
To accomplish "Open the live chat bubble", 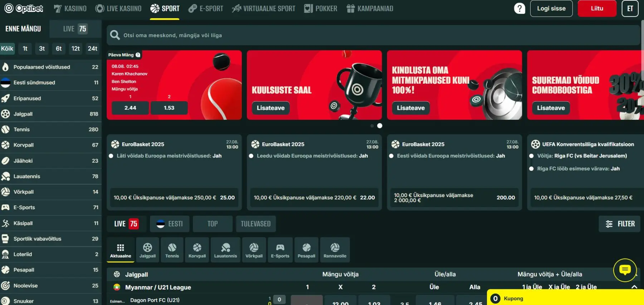I will (625, 270).
